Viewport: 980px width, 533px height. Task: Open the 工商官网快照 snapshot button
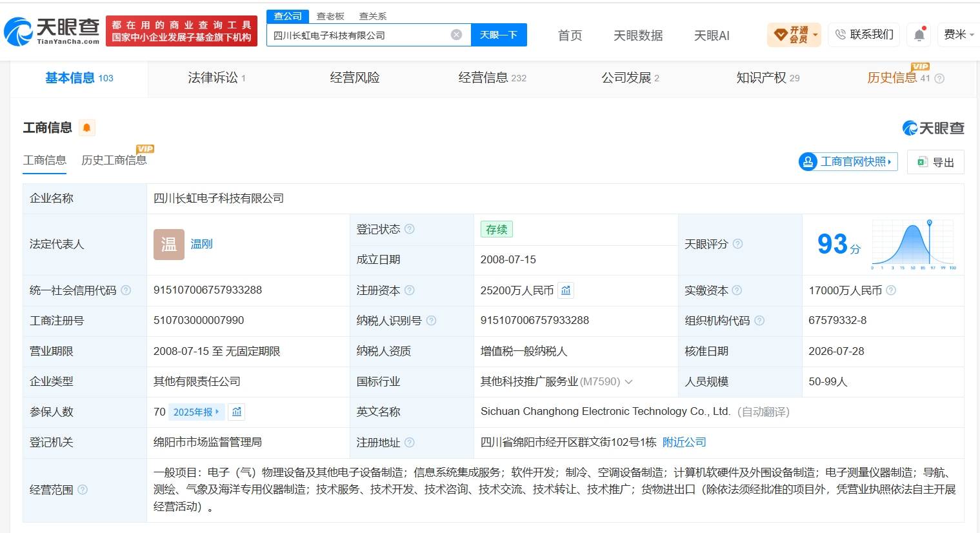848,162
